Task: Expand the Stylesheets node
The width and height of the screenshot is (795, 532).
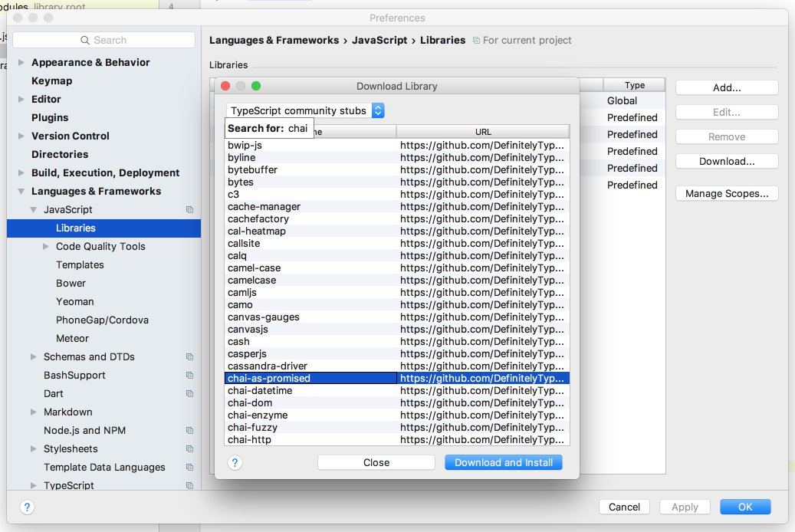Action: pyautogui.click(x=34, y=449)
